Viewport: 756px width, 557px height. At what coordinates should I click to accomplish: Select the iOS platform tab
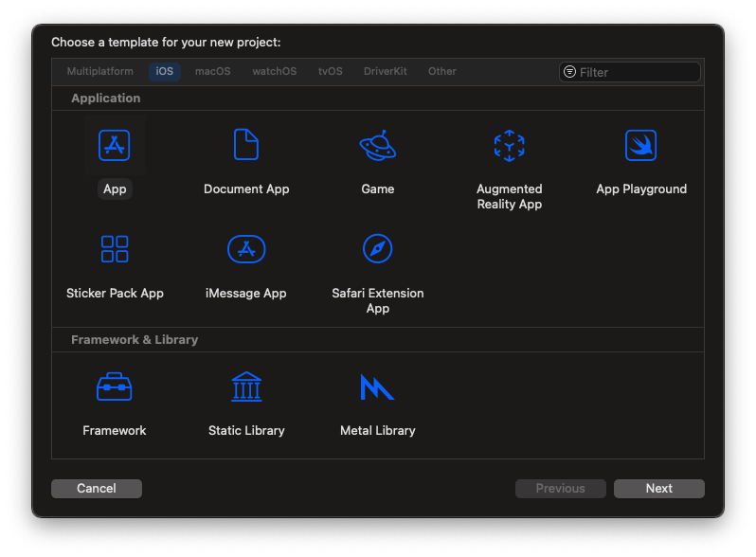165,71
